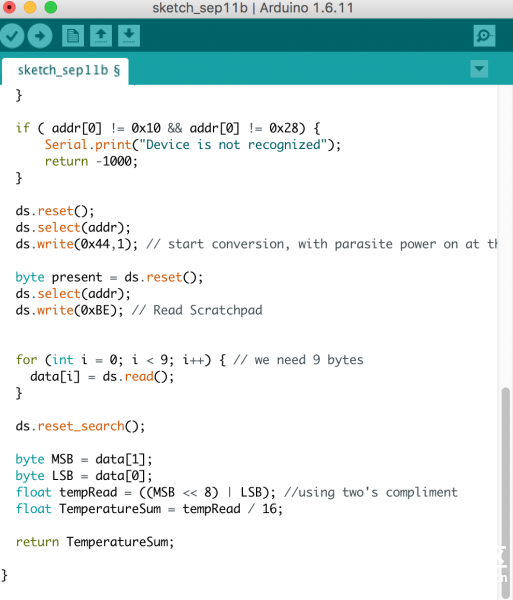Screen dimensions: 513x600
Task: Expand the tab options dropdown arrow
Action: point(479,69)
